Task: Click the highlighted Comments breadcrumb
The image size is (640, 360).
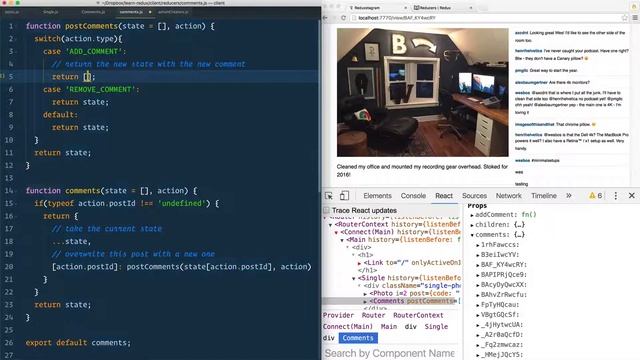Action: [358, 338]
